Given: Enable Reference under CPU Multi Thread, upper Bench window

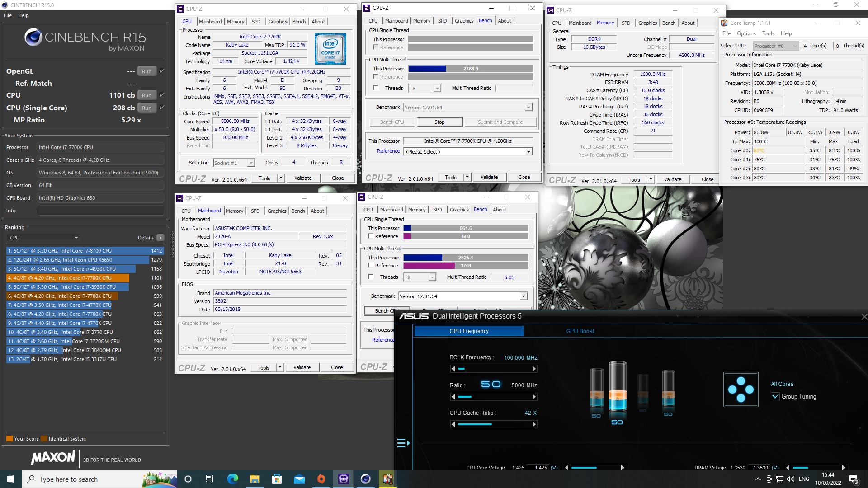Looking at the screenshot, I should tap(376, 77).
